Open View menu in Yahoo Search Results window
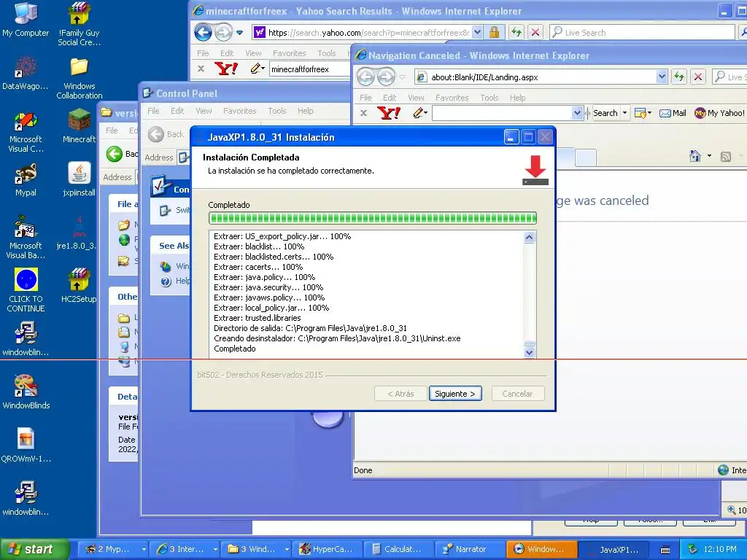 pyautogui.click(x=253, y=53)
